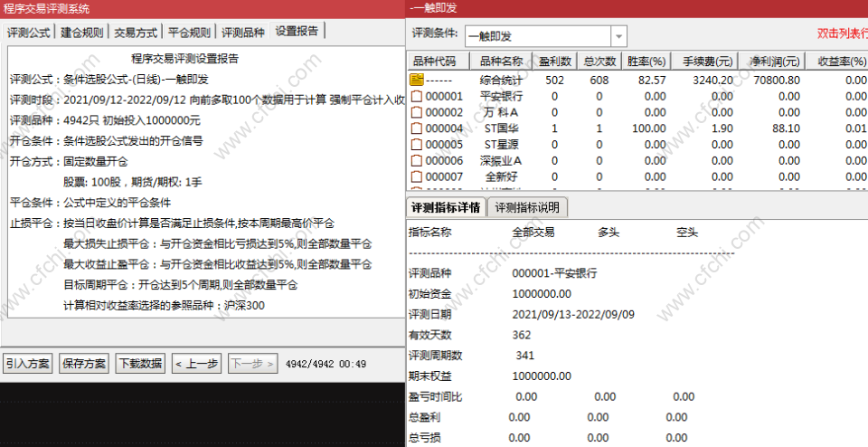Viewport: 868px width, 447px height.
Task: Click the 000001-平安银行 value in details
Action: click(x=554, y=273)
